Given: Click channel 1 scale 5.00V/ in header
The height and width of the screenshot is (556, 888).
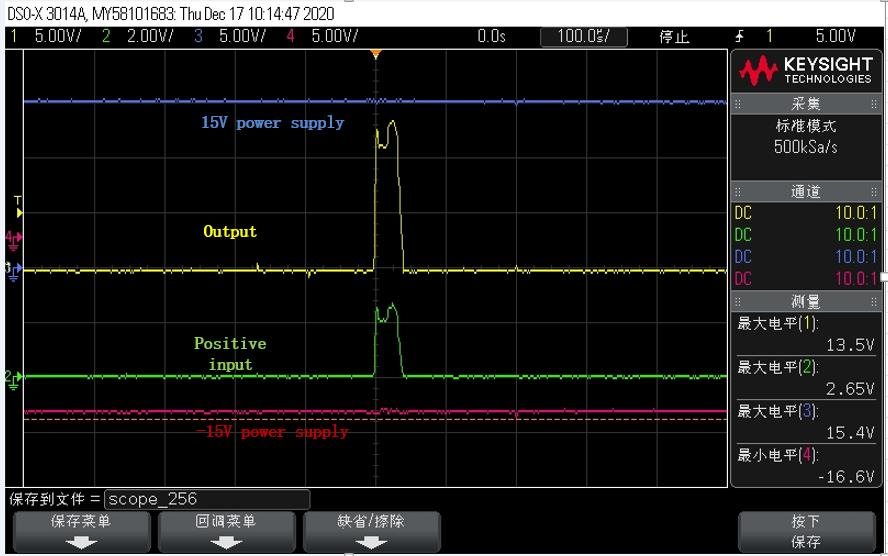Looking at the screenshot, I should (x=58, y=36).
